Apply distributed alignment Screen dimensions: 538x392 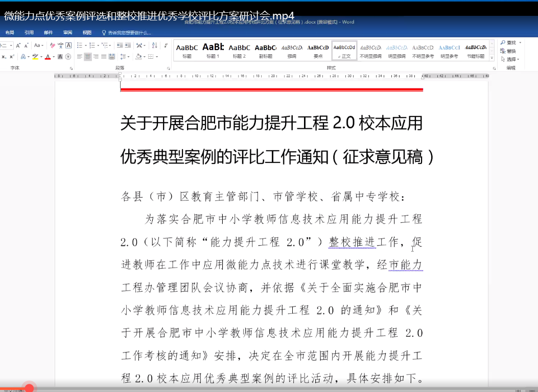(x=112, y=57)
